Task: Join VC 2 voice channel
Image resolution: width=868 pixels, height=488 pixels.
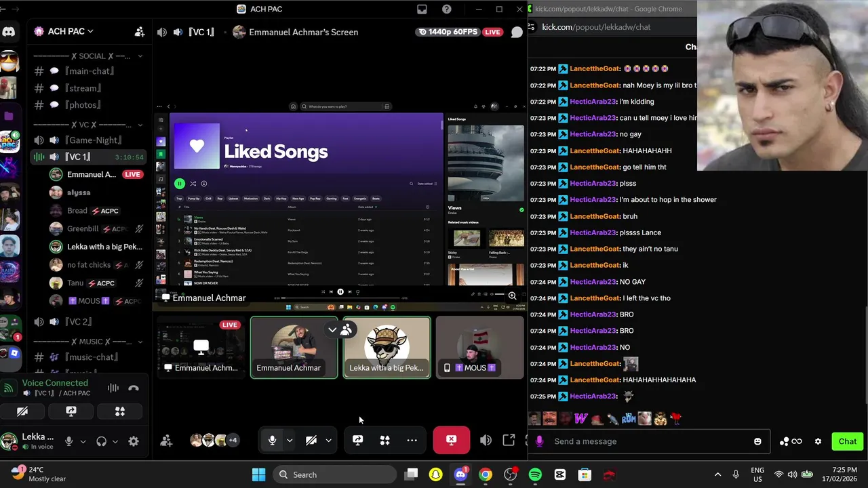Action: click(x=88, y=322)
